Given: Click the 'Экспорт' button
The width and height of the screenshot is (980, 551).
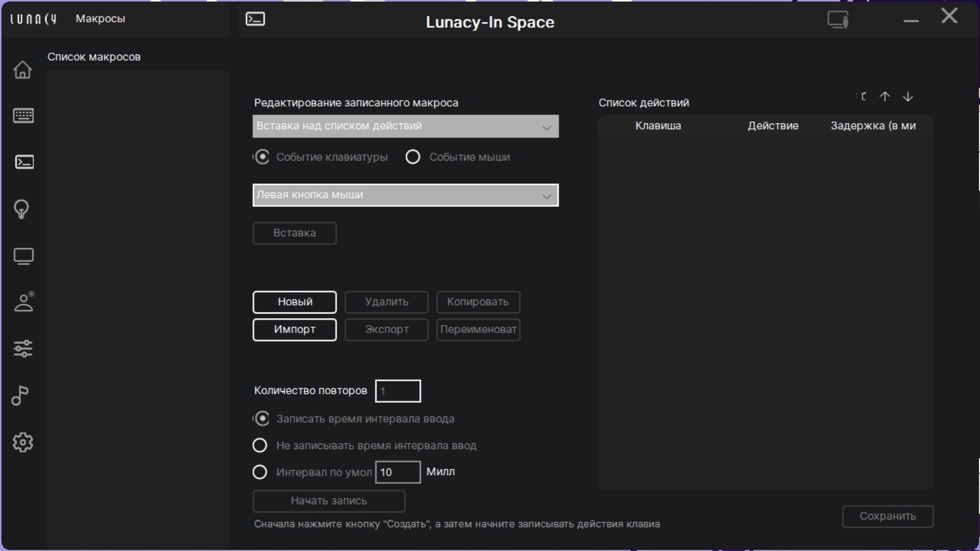Looking at the screenshot, I should 386,330.
